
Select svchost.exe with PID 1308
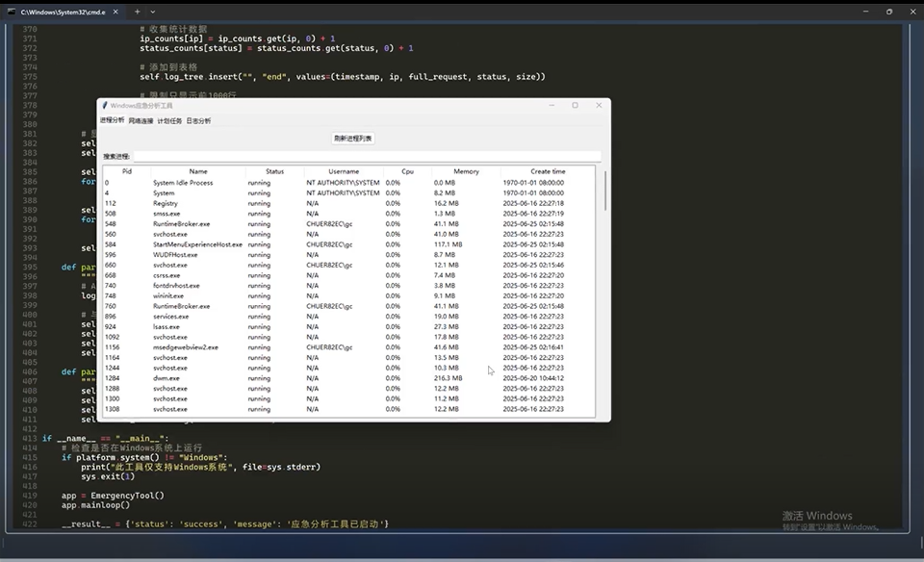(348, 409)
